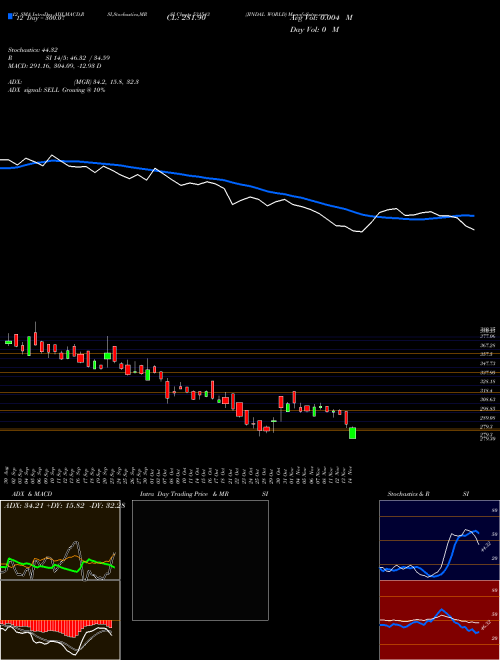Click the Avg Vol: 0.004 M label

click(x=321, y=18)
